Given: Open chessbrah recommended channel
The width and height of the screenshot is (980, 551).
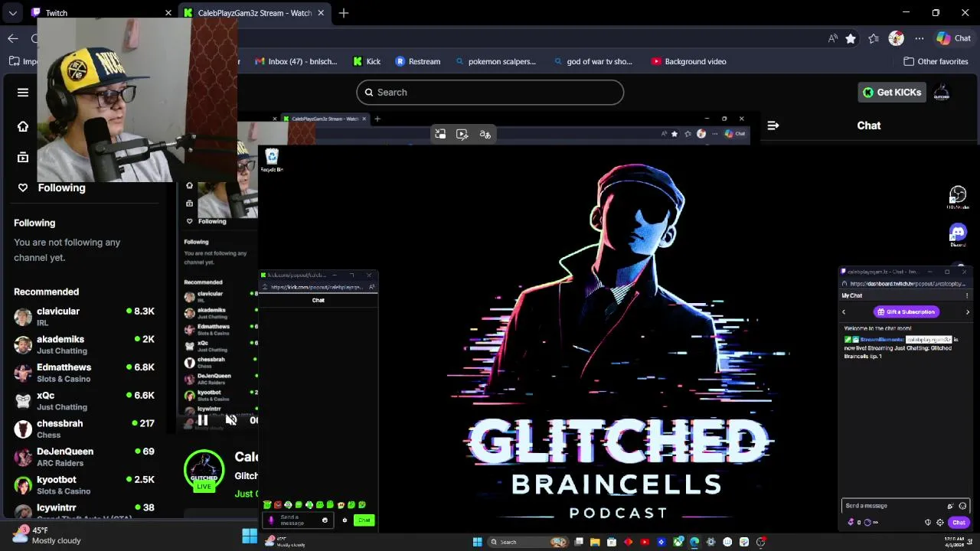Looking at the screenshot, I should tap(84, 429).
